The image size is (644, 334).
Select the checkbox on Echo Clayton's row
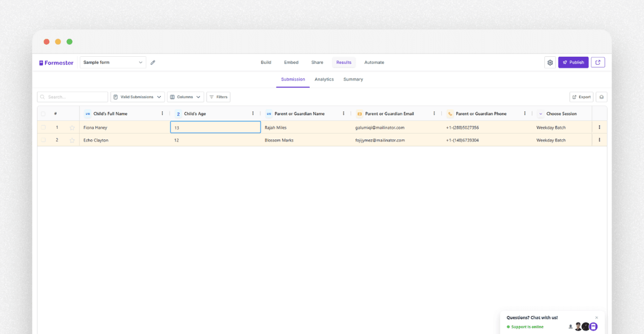click(43, 140)
